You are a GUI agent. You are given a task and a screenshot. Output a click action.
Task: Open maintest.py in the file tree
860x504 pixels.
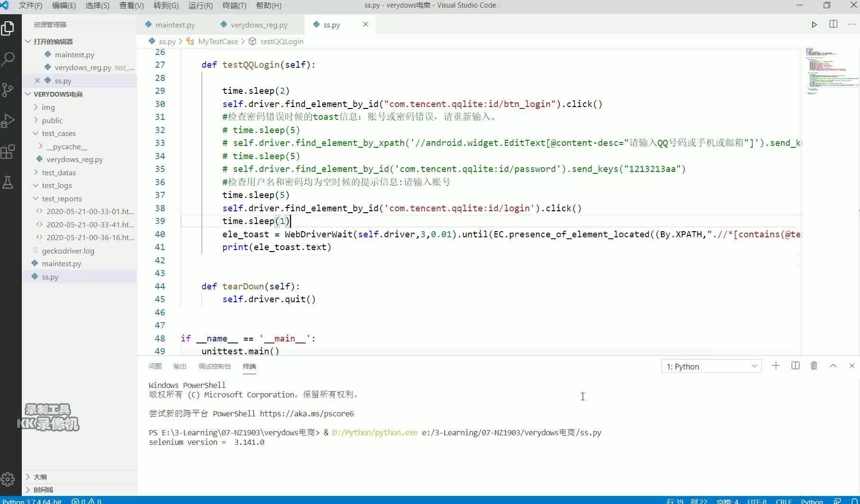61,263
